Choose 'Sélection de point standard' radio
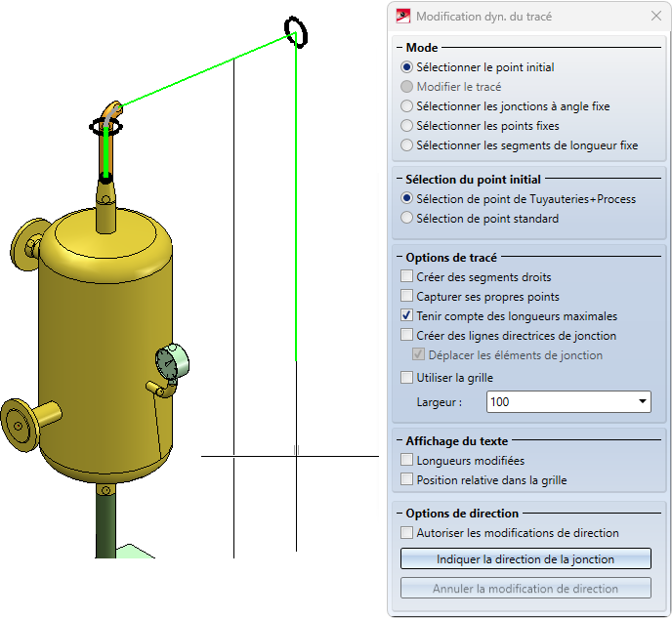The width and height of the screenshot is (672, 618). 406,219
